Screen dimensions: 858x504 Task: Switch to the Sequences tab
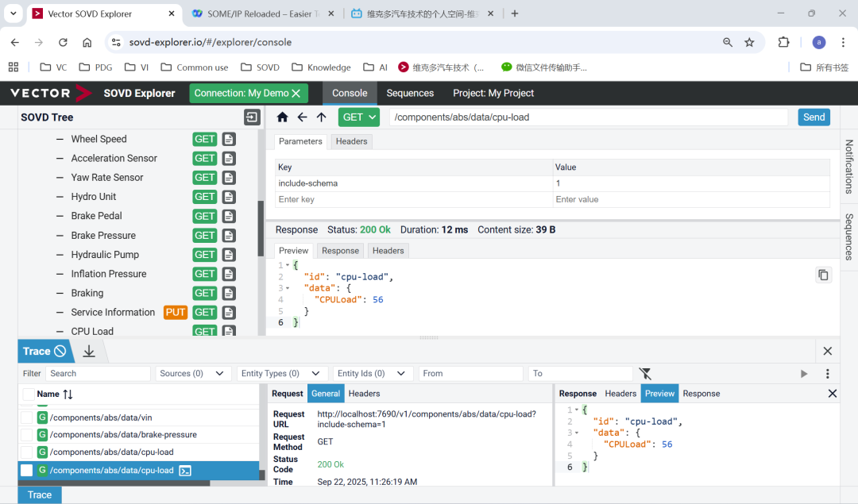pyautogui.click(x=410, y=93)
